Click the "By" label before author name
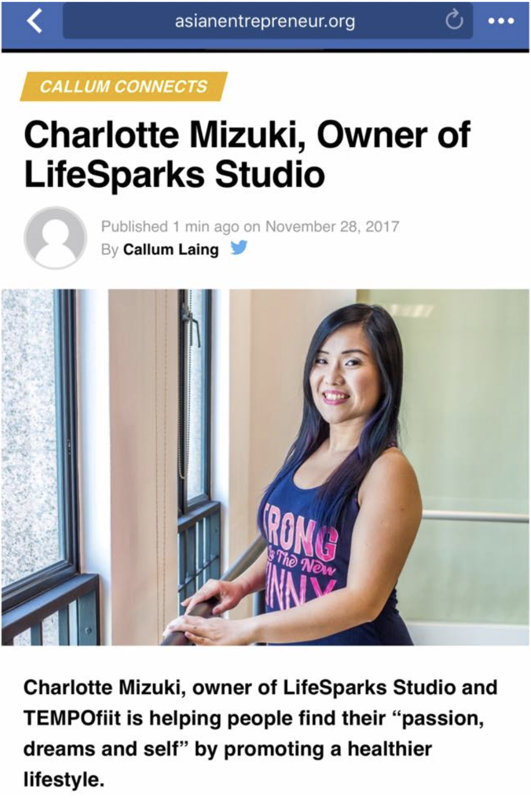Screen dimensions: 531x812 click(110, 250)
